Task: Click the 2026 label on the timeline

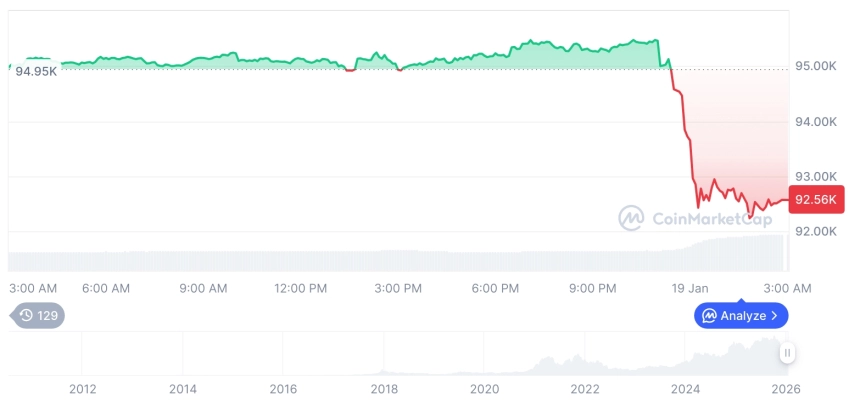Action: 785,388
